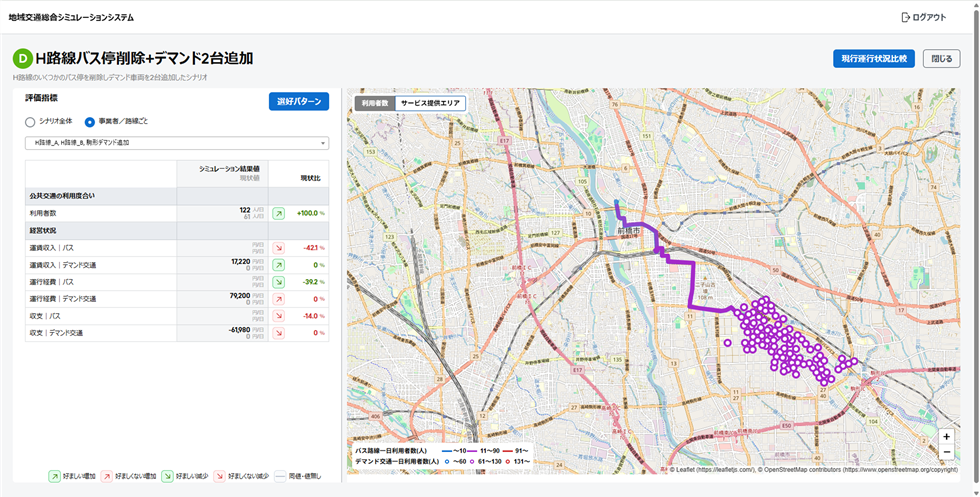Switch map to サービス提供エリア tab

point(431,103)
